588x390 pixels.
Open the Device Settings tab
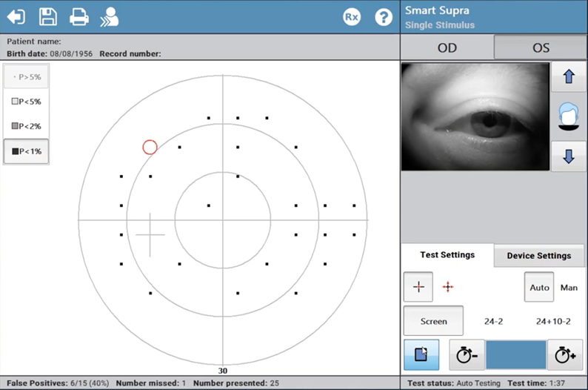[x=538, y=256]
